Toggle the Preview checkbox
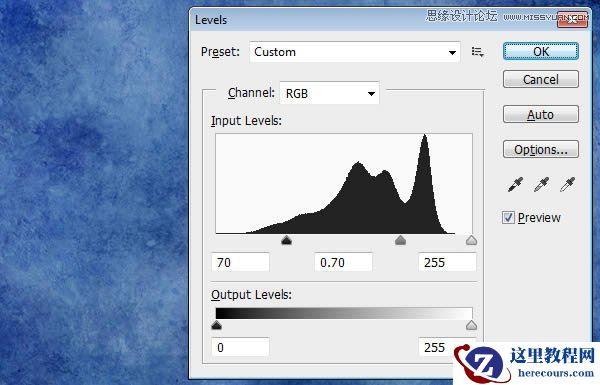 [x=508, y=217]
